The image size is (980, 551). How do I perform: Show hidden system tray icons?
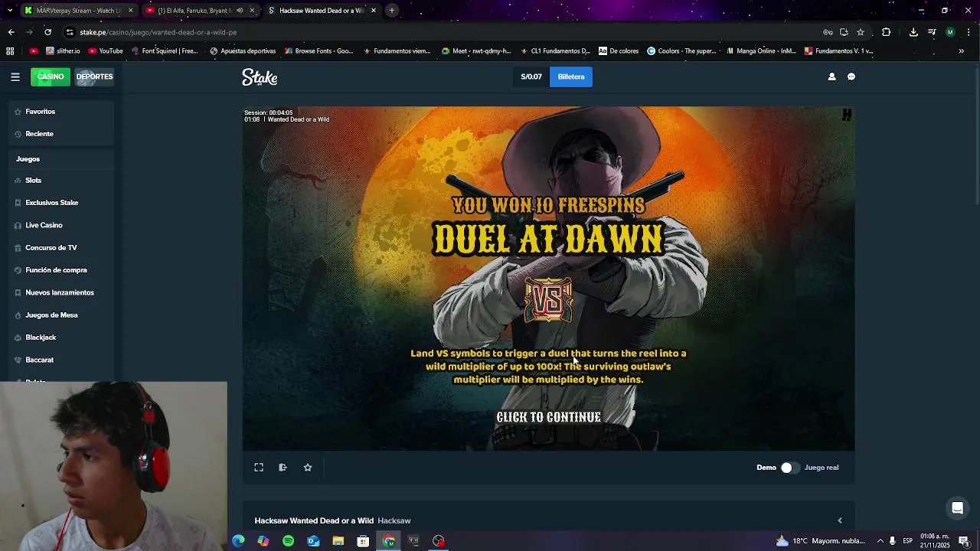(x=880, y=541)
